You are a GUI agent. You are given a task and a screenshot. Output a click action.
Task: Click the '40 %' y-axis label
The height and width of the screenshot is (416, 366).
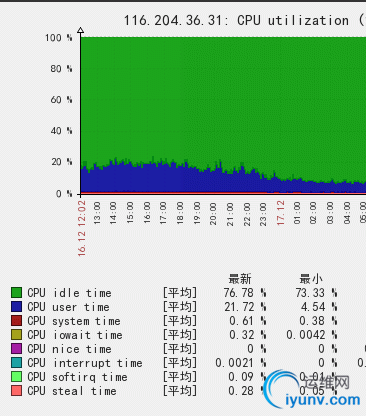[61, 131]
